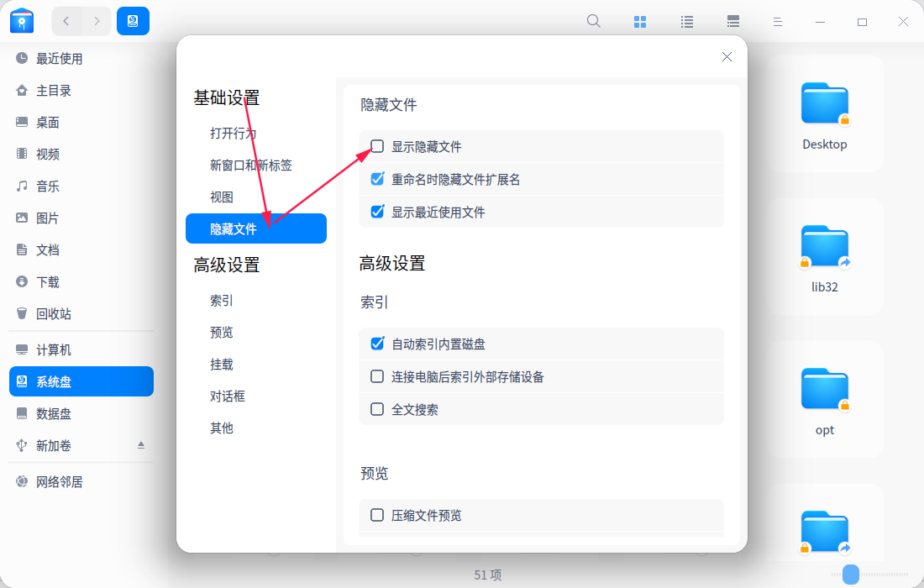
Task: Close the settings dialog
Action: (x=727, y=56)
